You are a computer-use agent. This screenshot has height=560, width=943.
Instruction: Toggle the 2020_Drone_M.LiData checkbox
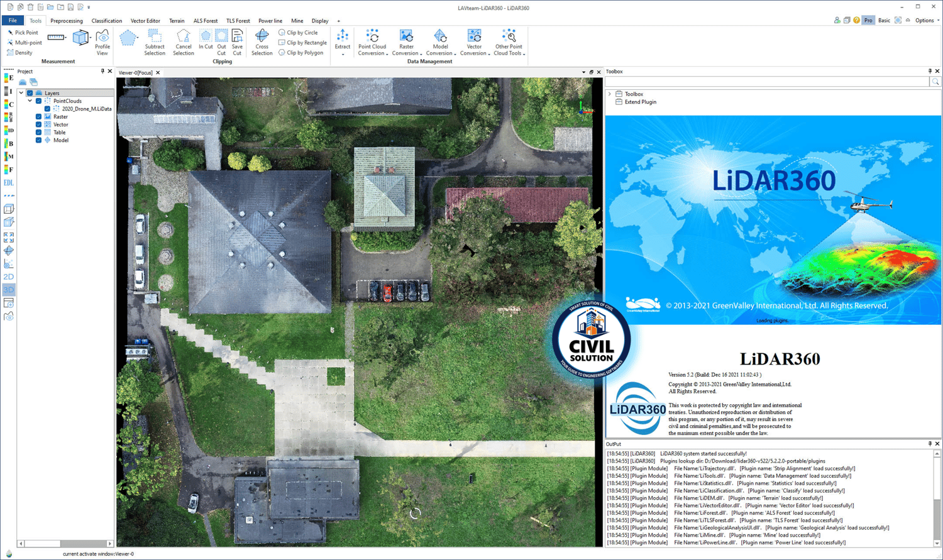click(47, 109)
